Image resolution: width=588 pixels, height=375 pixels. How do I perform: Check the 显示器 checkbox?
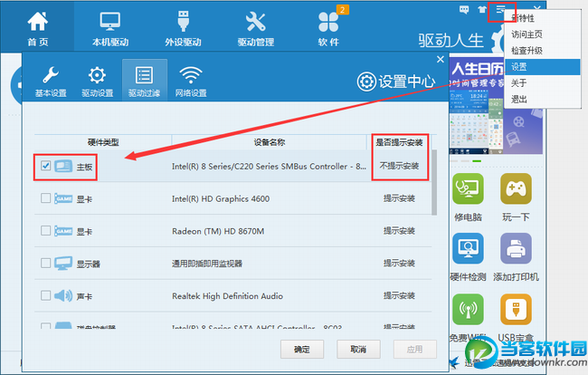tap(45, 263)
